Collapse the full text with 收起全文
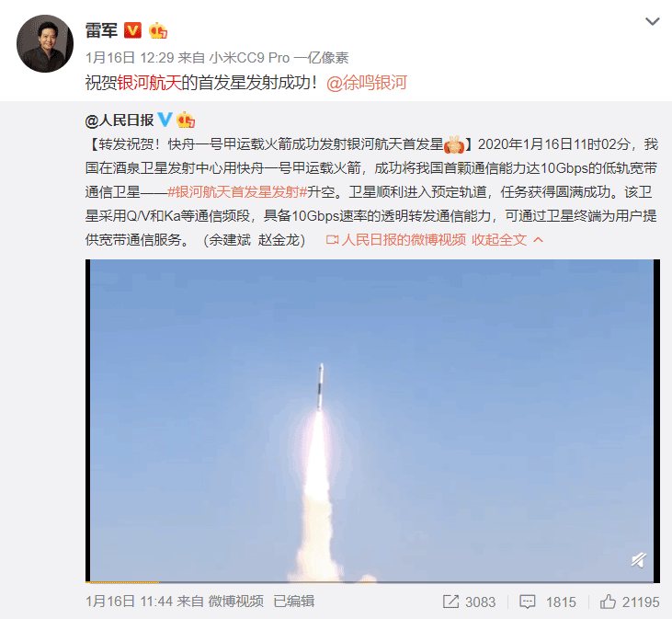The height and width of the screenshot is (619, 672). pos(507,240)
